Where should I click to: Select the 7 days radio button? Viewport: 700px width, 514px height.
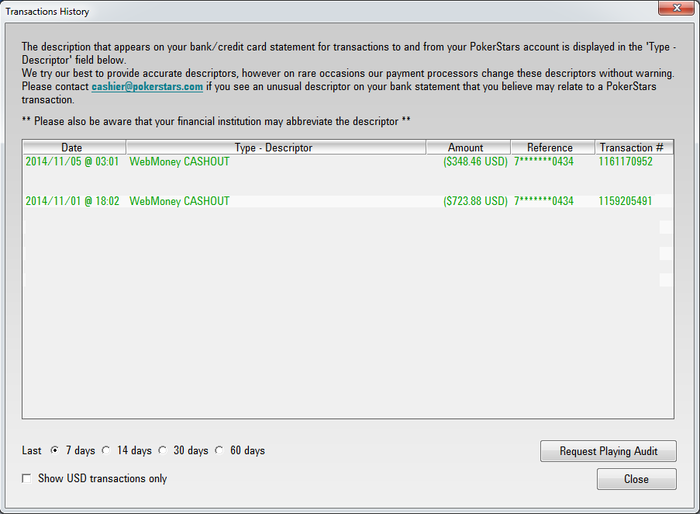coord(54,450)
